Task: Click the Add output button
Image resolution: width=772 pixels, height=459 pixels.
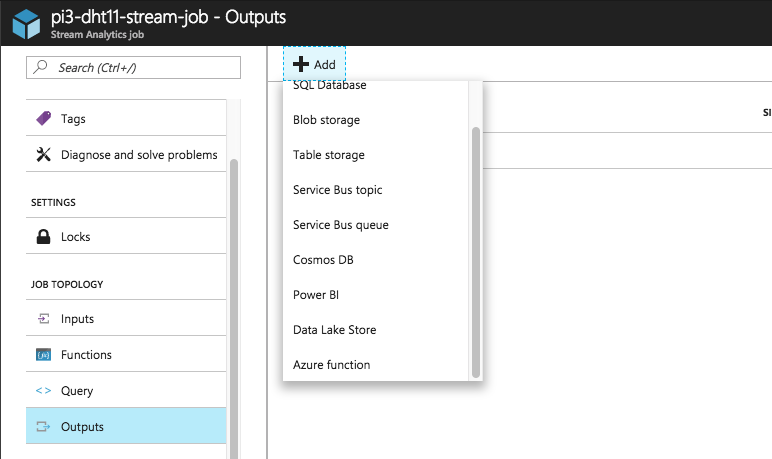Action: click(315, 64)
